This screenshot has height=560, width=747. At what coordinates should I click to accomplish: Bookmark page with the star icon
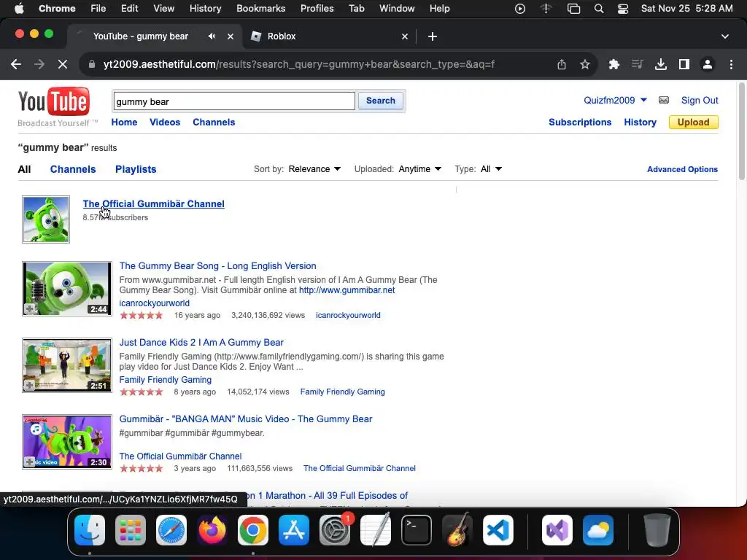point(585,64)
